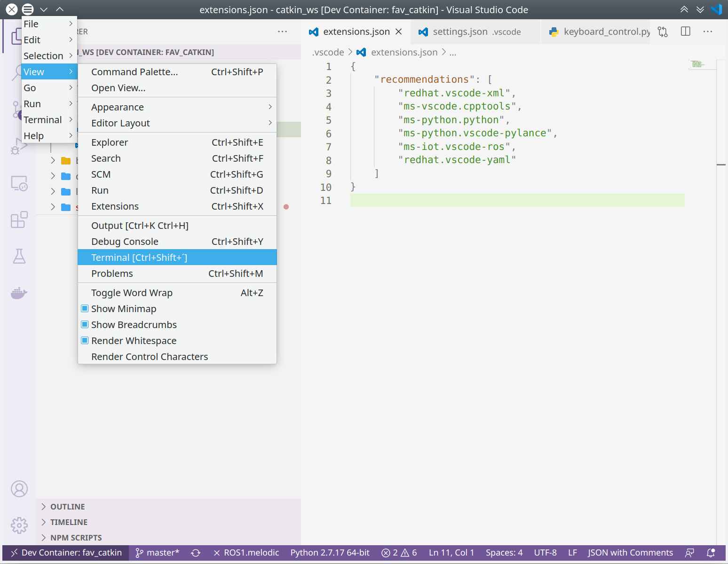Expand the OUTLINE section

168,507
